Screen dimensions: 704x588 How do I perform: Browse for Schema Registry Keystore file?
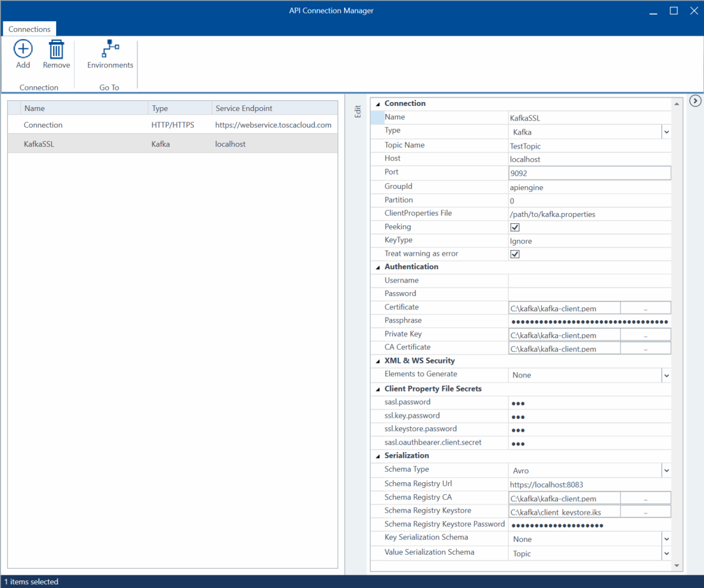tap(645, 512)
